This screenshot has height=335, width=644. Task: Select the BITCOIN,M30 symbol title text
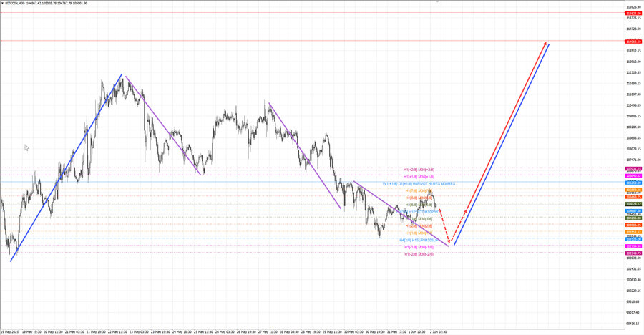14,4
